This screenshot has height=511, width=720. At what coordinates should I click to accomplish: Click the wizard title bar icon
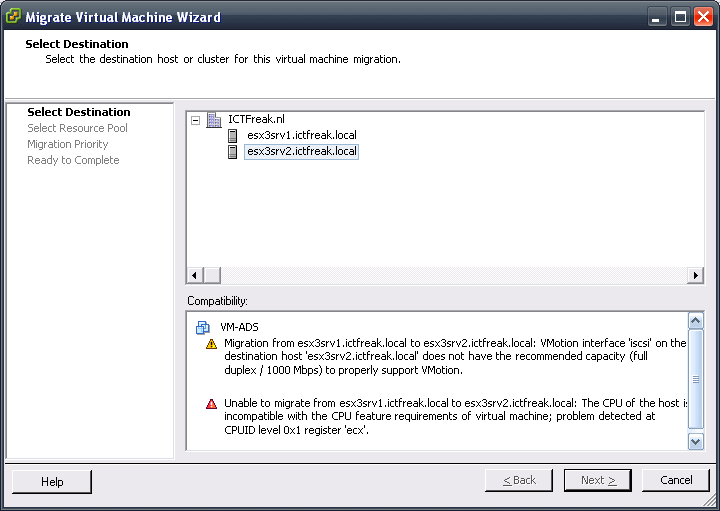[12, 17]
